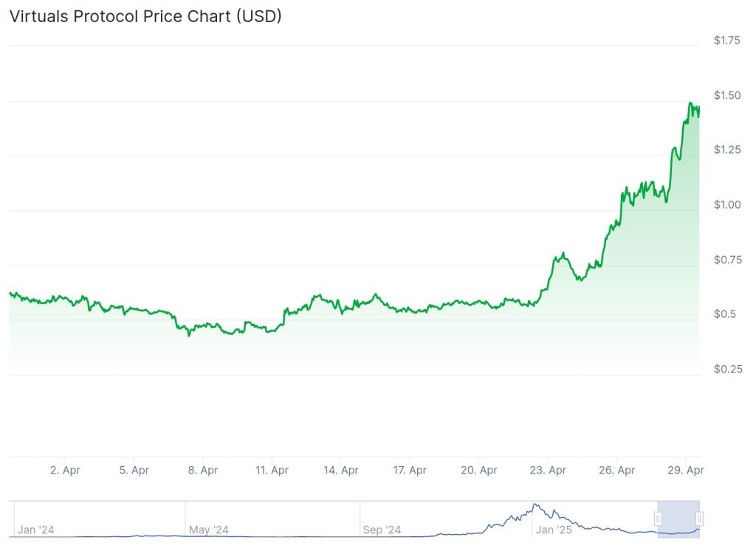
Task: Click the right range navigator handle
Action: pyautogui.click(x=700, y=519)
